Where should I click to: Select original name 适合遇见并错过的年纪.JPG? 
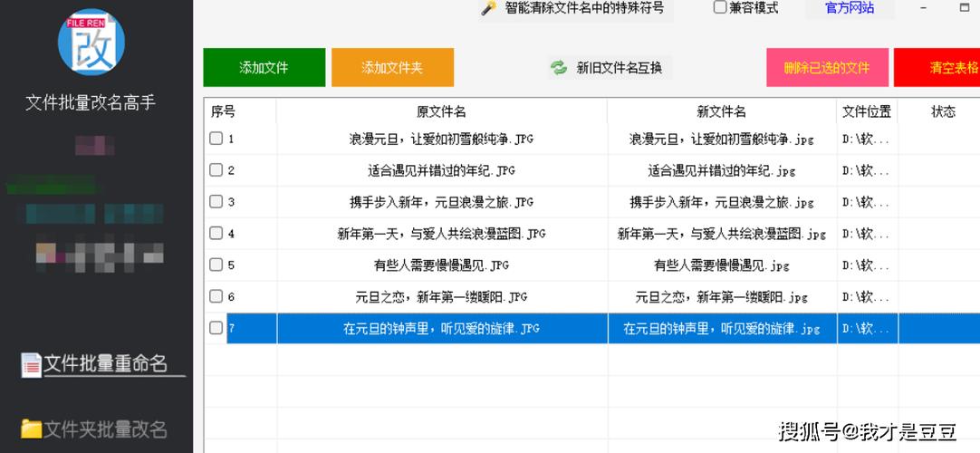(x=441, y=170)
